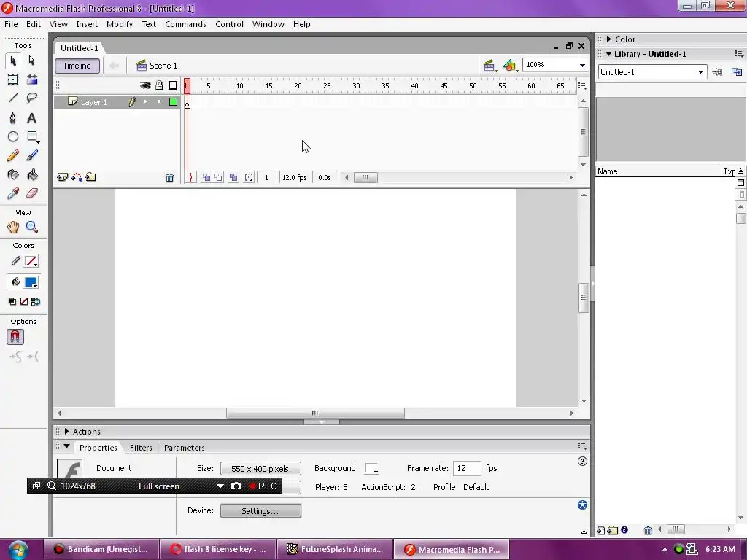
Task: Select the Paint Bucket tool
Action: point(32,175)
